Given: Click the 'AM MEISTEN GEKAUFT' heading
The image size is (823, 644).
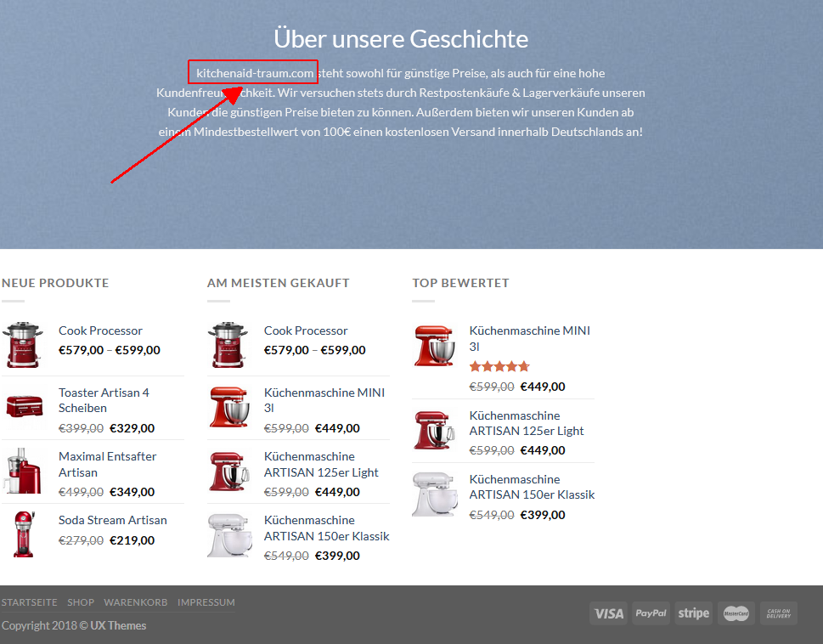Looking at the screenshot, I should (x=279, y=283).
